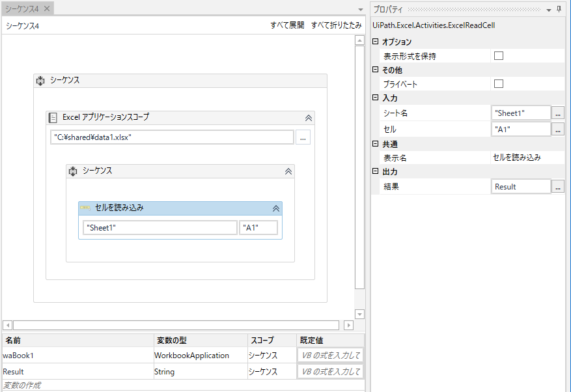The image size is (571, 392).
Task: Click the outer シーケンス activity icon
Action: tap(40, 81)
